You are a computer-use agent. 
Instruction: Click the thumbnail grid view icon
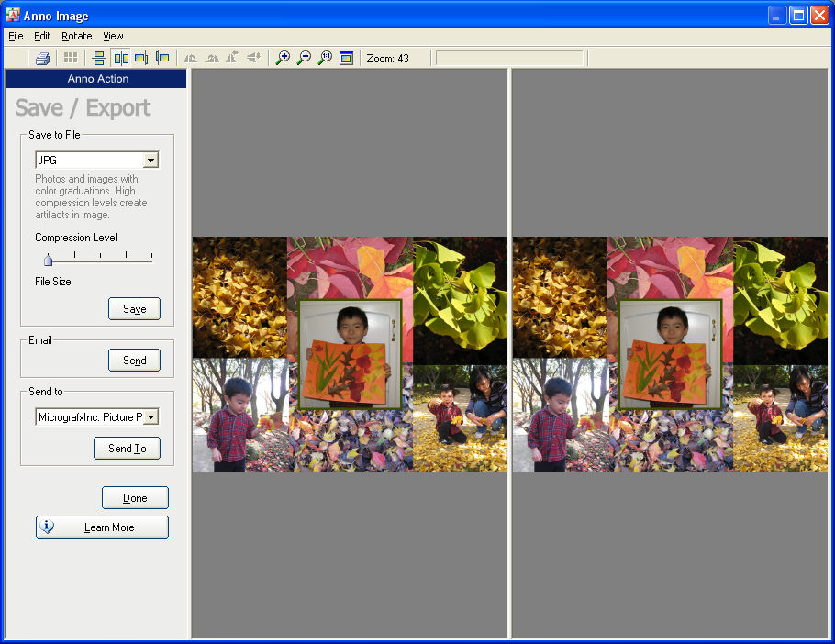click(x=71, y=58)
